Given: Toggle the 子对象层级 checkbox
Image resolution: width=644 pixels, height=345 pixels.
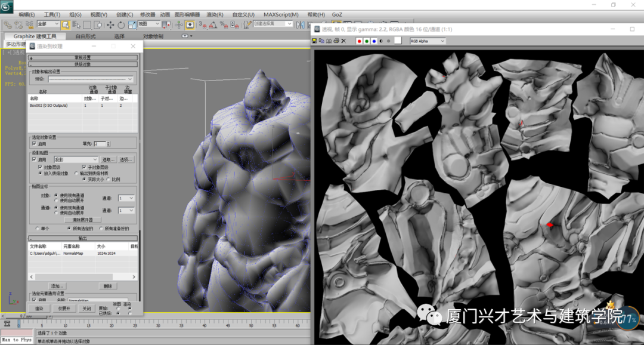Looking at the screenshot, I should point(85,167).
